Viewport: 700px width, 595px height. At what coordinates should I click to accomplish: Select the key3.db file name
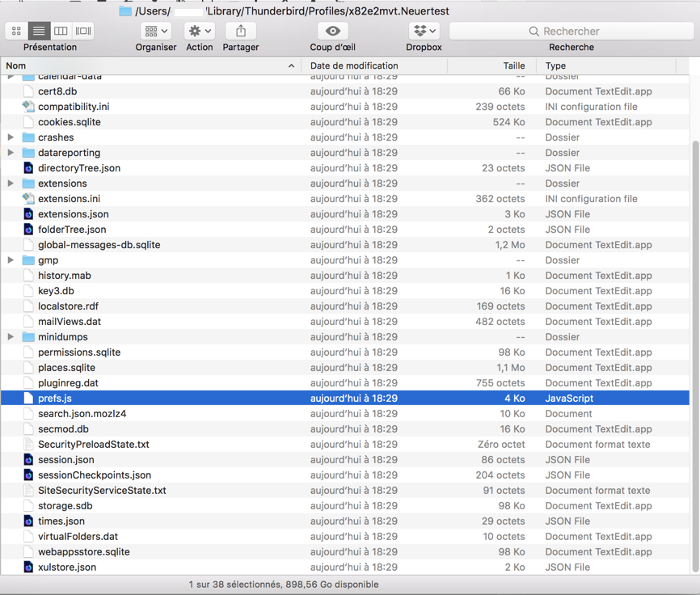click(x=56, y=290)
